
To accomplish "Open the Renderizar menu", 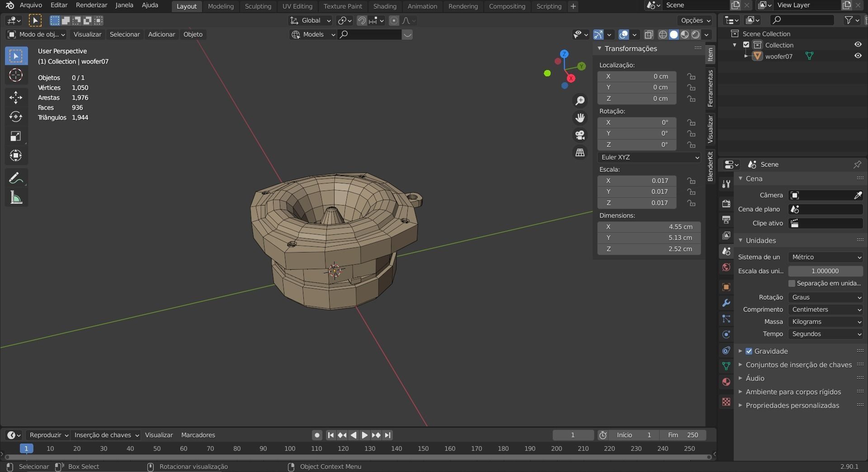I will [91, 5].
